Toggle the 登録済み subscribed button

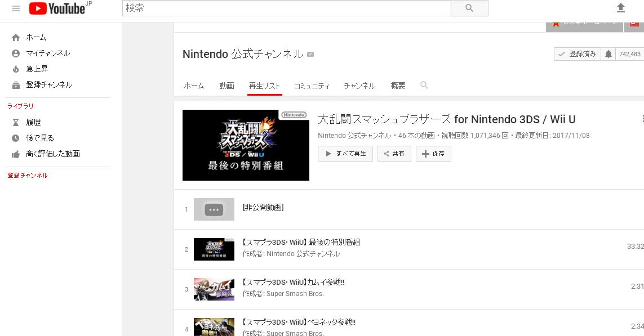point(578,54)
